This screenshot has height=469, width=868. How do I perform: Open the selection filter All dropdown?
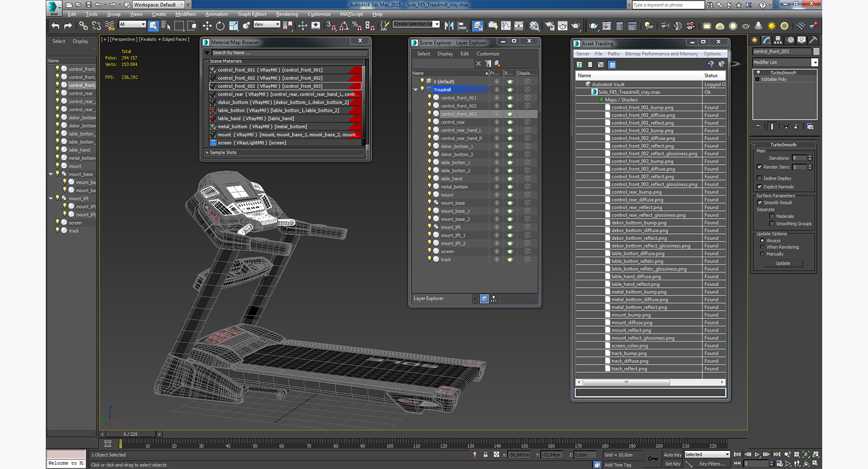[133, 24]
